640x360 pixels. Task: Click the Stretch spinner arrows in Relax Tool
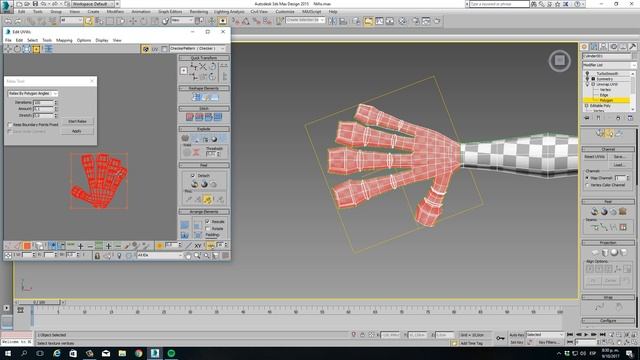coord(56,116)
